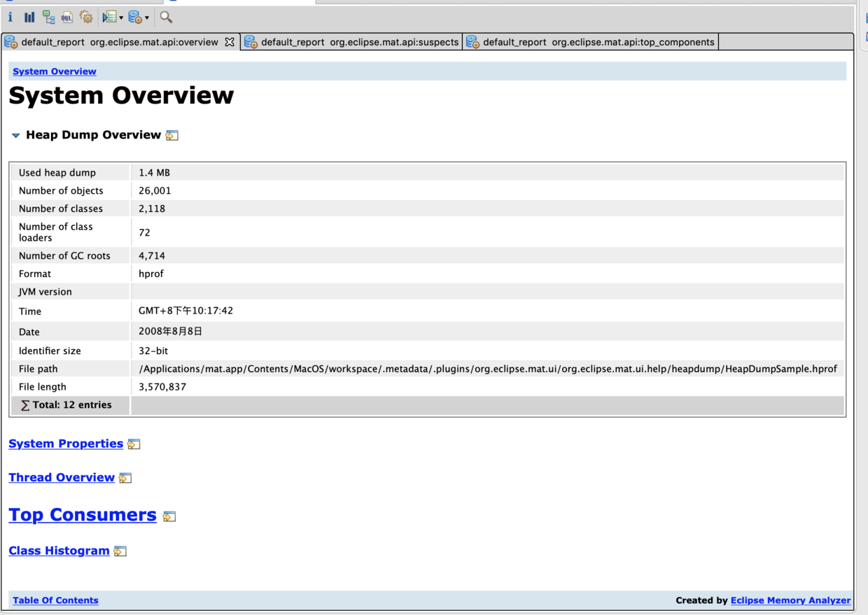
Task: Open the Overview info icon
Action: [x=10, y=17]
